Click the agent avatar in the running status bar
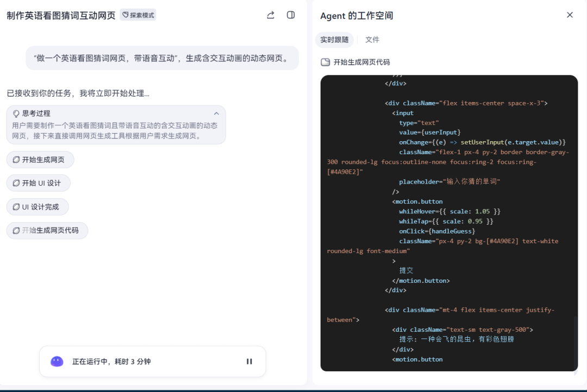587x392 pixels. (57, 361)
